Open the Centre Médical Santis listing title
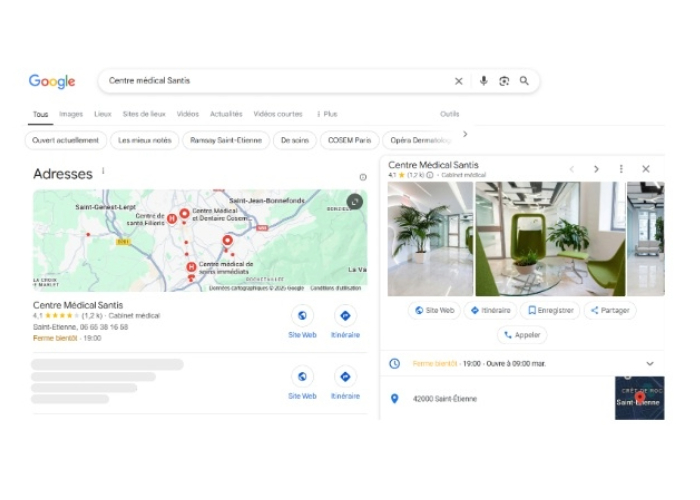Screen dimensions: 700x500 point(78,305)
